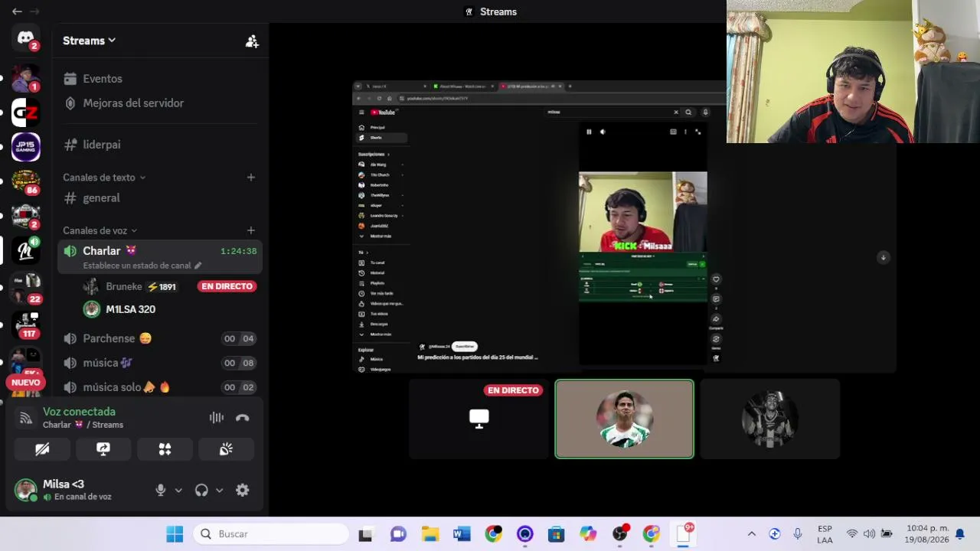Open the general text channel
This screenshot has width=980, height=551.
(x=160, y=198)
